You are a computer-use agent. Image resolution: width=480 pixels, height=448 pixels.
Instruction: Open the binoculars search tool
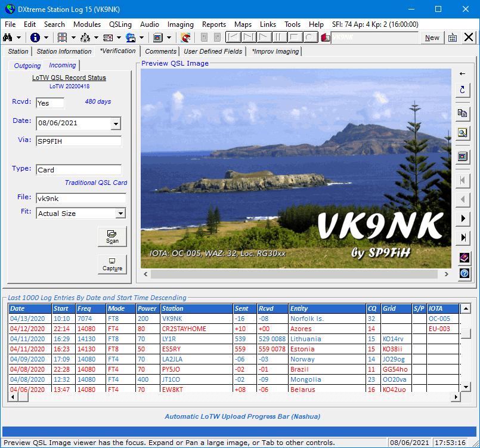pos(10,36)
